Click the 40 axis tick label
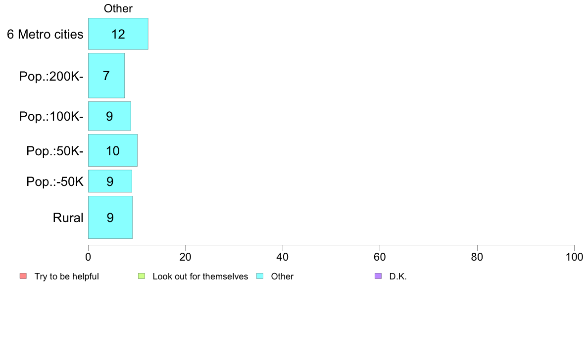Image resolution: width=588 pixels, height=364 pixels. click(283, 257)
